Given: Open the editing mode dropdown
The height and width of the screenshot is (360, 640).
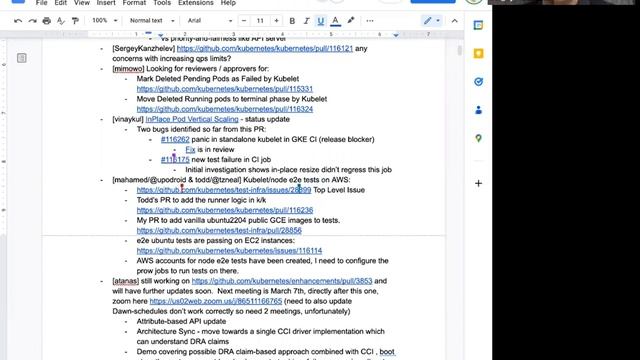Looking at the screenshot, I should pos(431,20).
